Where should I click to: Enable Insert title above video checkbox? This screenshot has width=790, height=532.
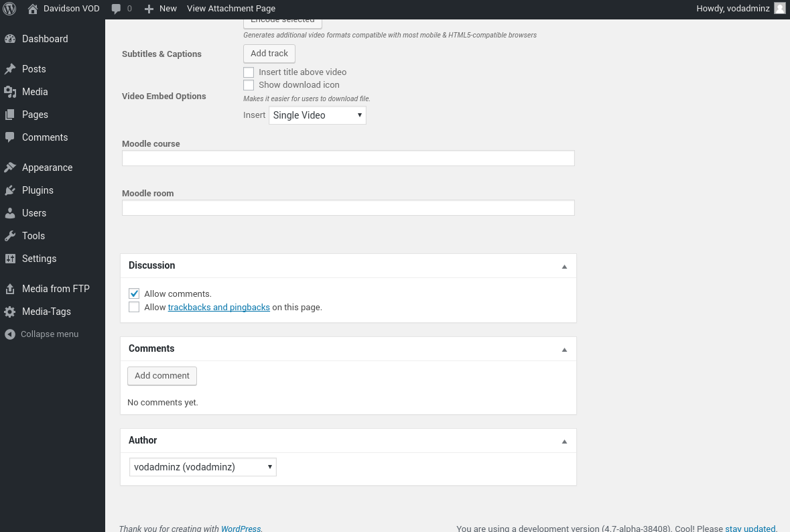pos(249,72)
